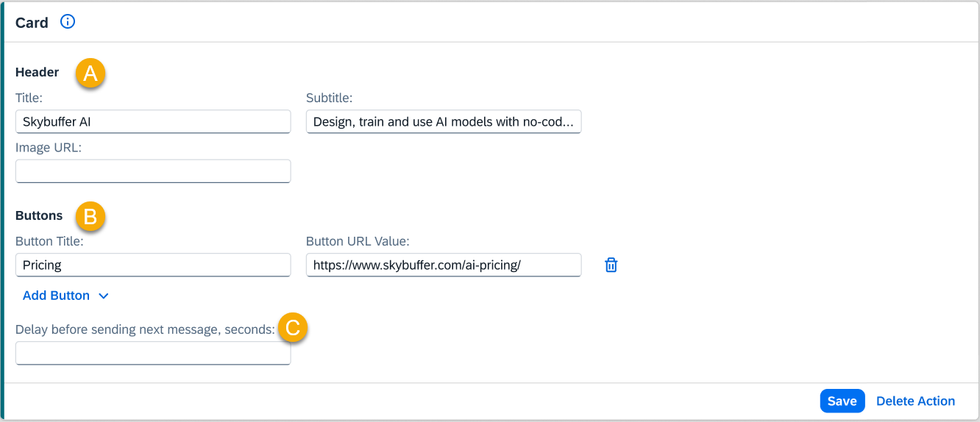Click the orange C marker badge
Viewport: 980px width, 422px height.
click(292, 329)
